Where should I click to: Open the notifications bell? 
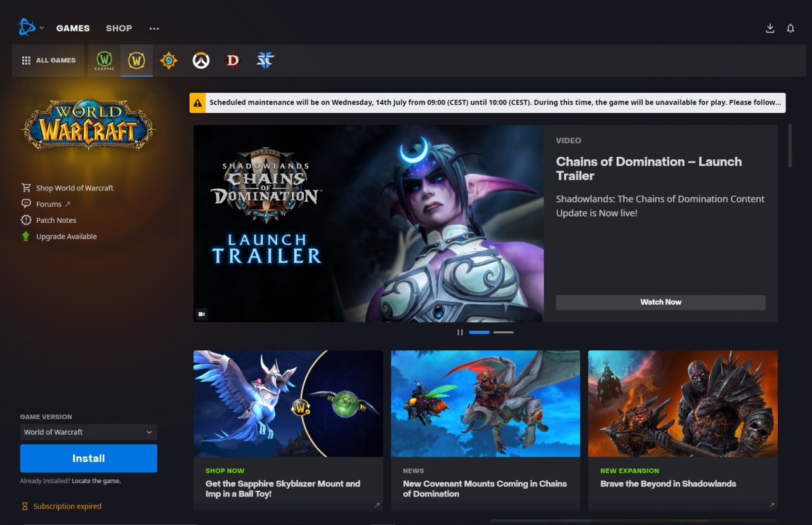point(790,29)
